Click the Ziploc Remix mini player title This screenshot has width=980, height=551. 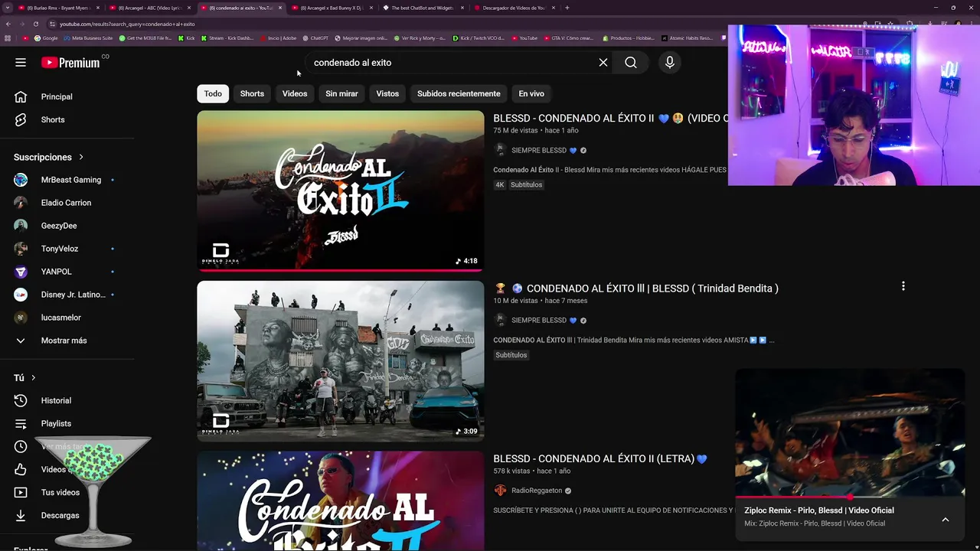tap(819, 510)
